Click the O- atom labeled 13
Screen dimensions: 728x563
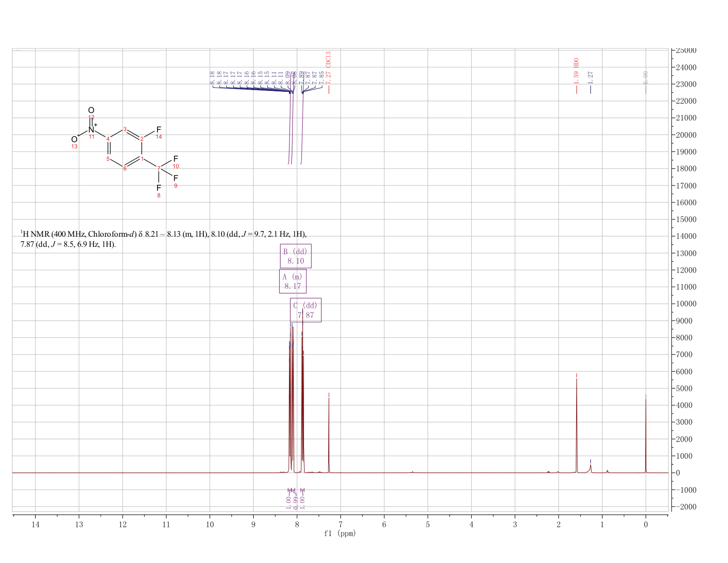point(75,140)
